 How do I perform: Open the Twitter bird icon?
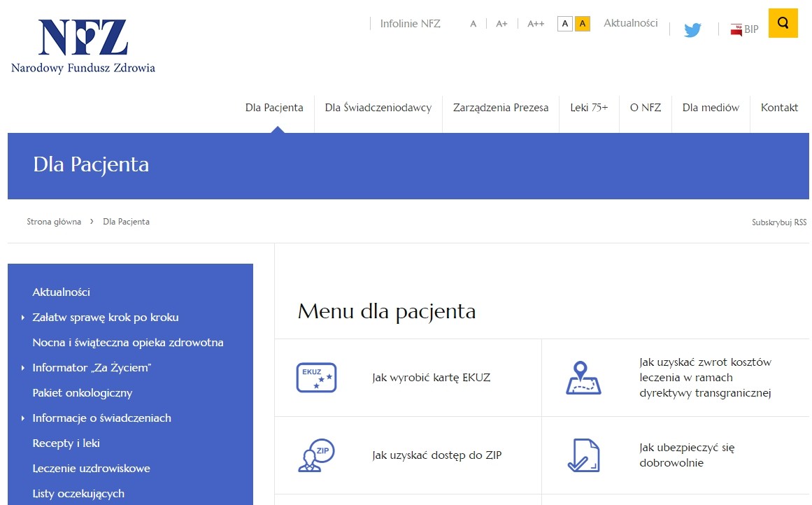[692, 30]
